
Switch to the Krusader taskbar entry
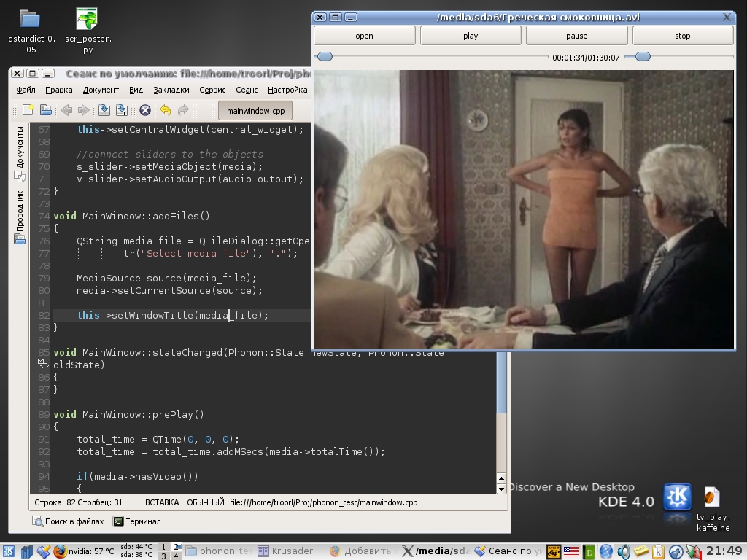(x=285, y=551)
